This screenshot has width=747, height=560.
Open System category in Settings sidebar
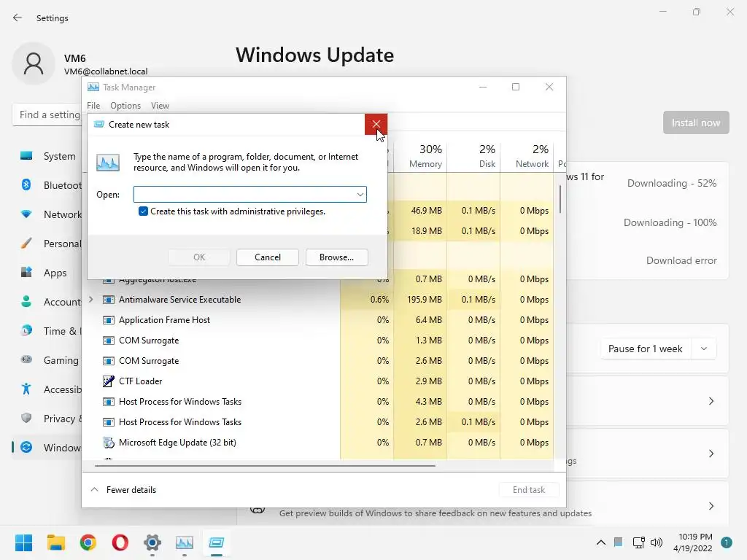point(47,156)
